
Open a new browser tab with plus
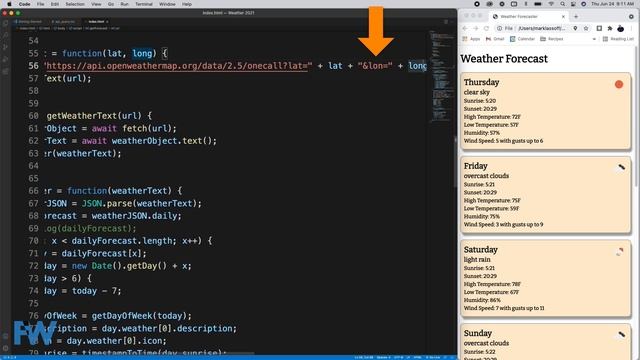[576, 16]
